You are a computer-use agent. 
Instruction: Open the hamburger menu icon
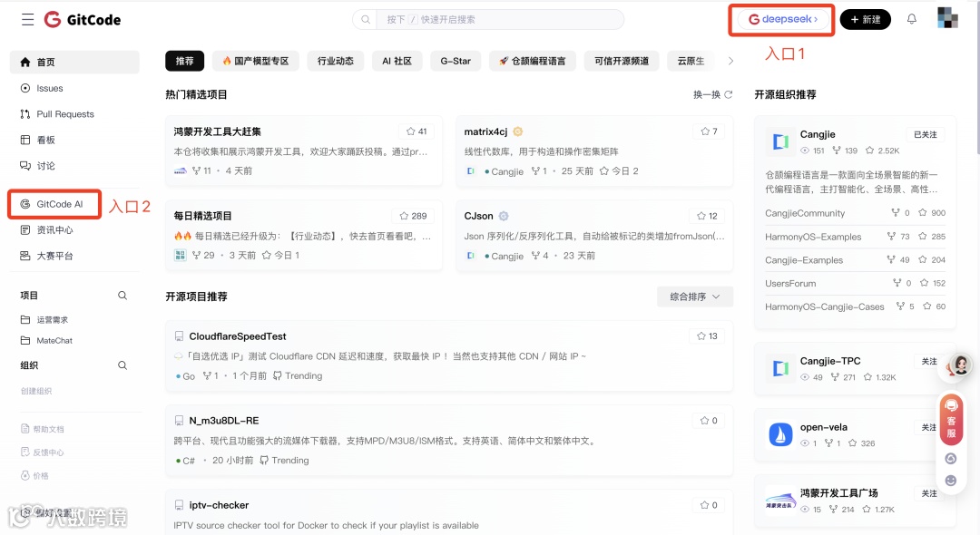pyautogui.click(x=27, y=20)
